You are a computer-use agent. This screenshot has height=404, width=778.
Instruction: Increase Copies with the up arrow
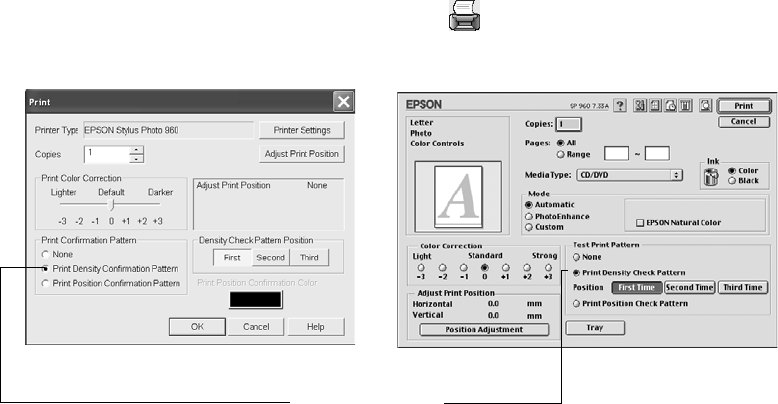click(136, 150)
